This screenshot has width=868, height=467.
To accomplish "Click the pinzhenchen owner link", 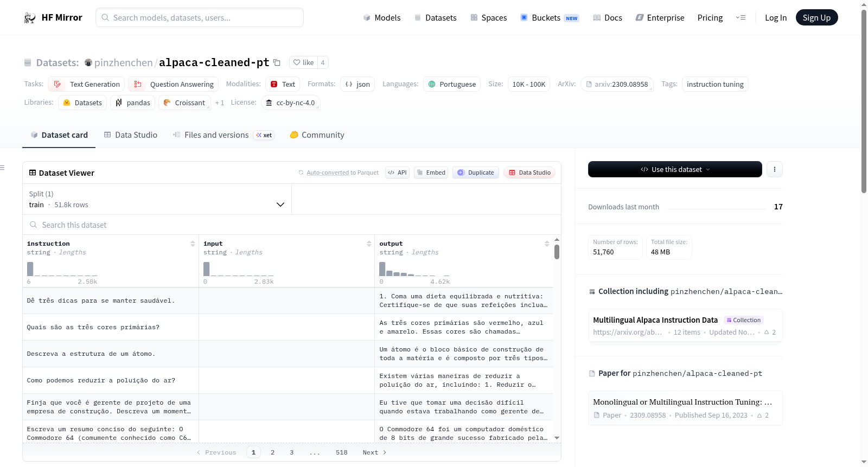I will point(124,62).
